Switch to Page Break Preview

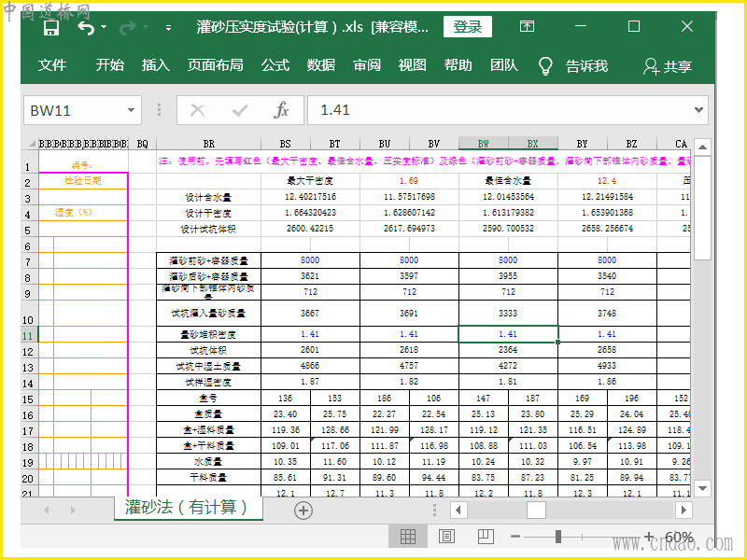click(485, 537)
